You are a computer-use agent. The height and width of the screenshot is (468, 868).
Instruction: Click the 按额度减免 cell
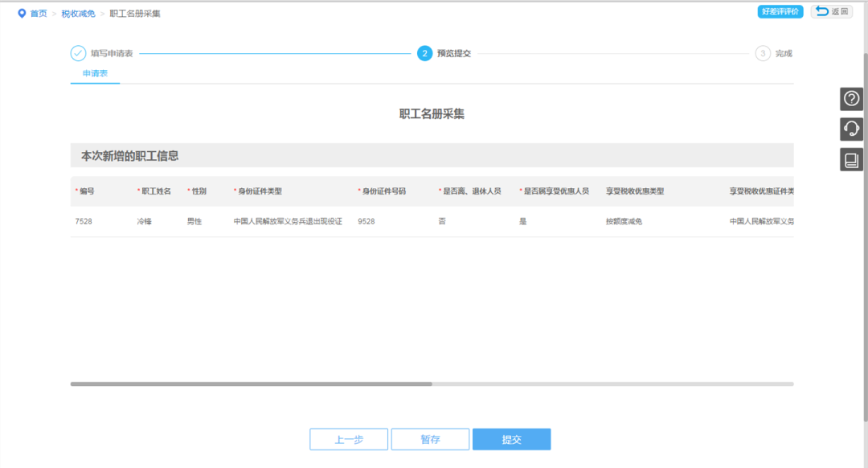pyautogui.click(x=624, y=221)
